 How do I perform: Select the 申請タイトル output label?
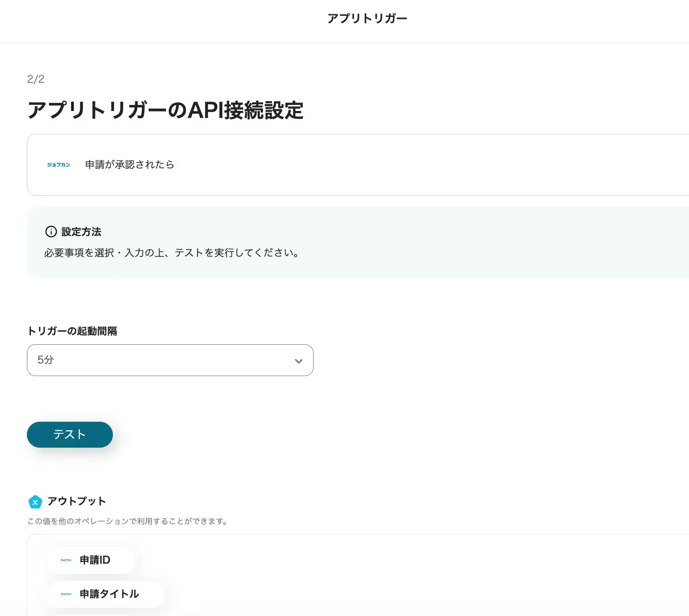pos(109,594)
